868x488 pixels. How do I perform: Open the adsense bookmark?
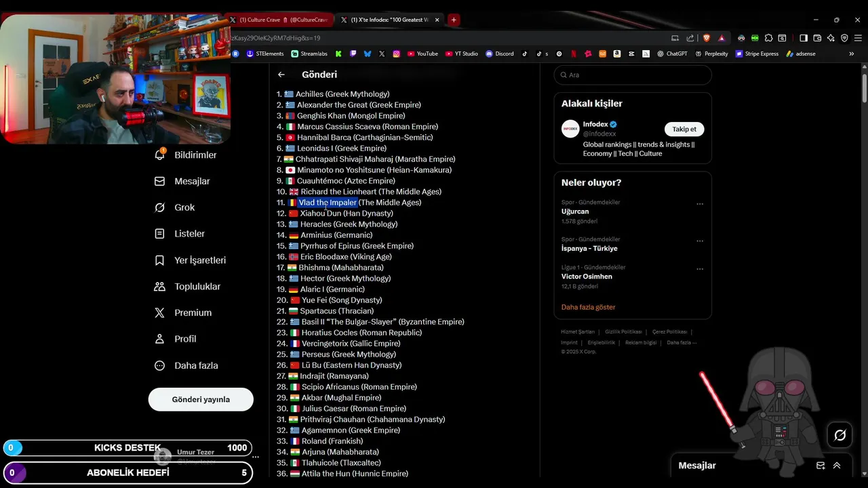tap(801, 54)
